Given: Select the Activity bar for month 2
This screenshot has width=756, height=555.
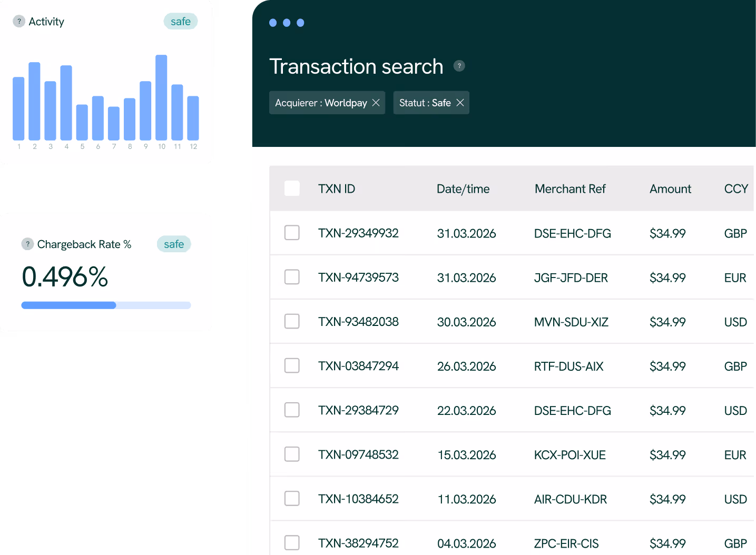Looking at the screenshot, I should 34,101.
